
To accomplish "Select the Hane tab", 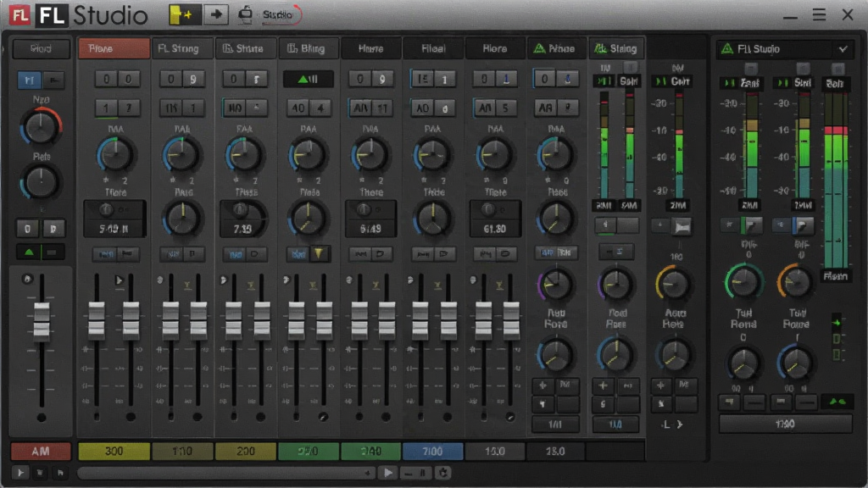I will [370, 48].
